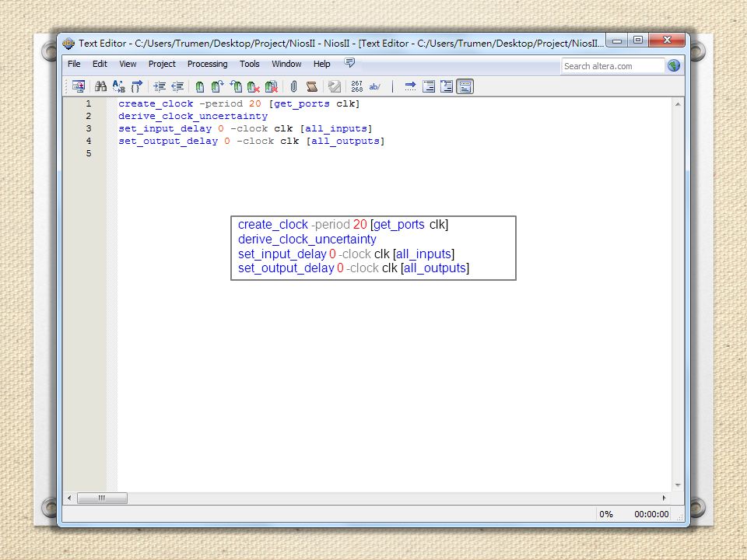Screen dimensions: 747x560
Task: Click the value 20 on editor line 1
Action: pyautogui.click(x=255, y=103)
